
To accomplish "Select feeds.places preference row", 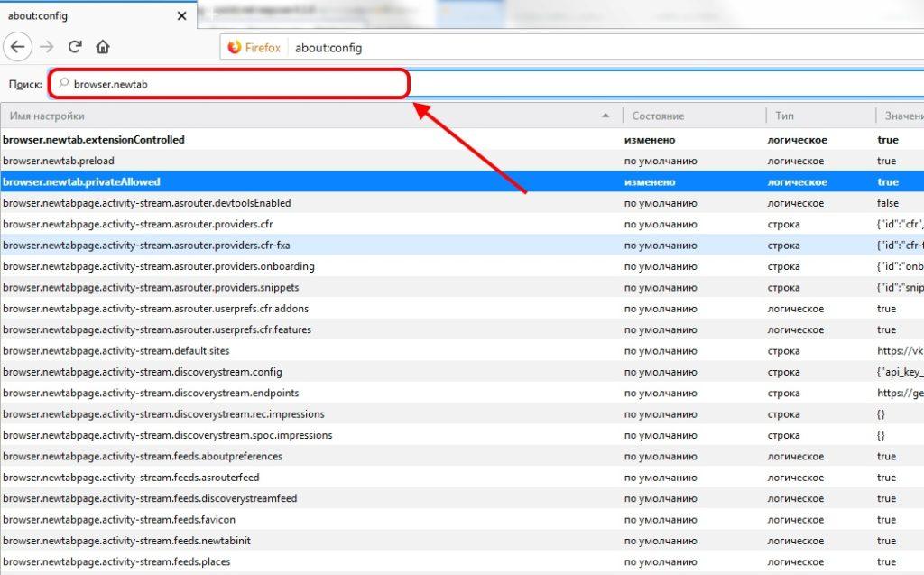I will click(x=462, y=561).
